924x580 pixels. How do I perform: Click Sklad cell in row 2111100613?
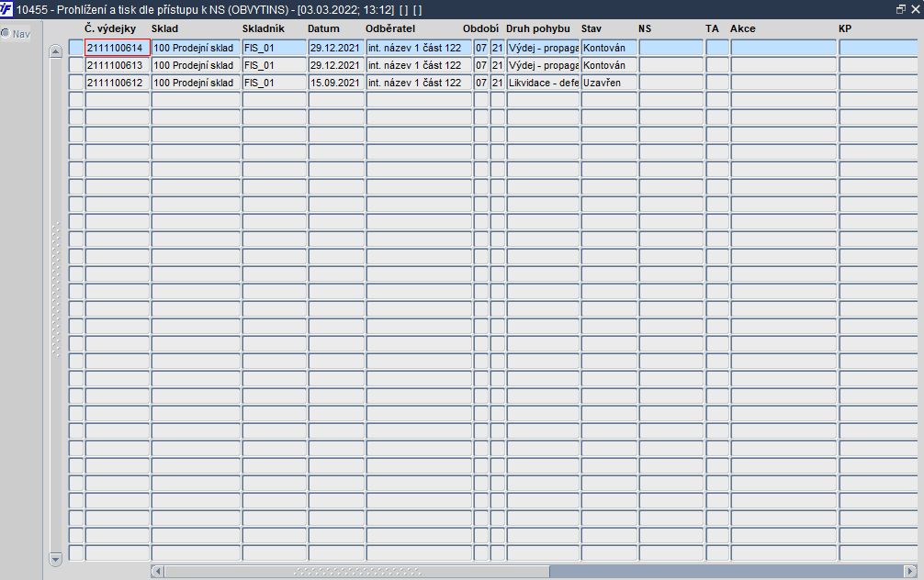click(x=196, y=65)
